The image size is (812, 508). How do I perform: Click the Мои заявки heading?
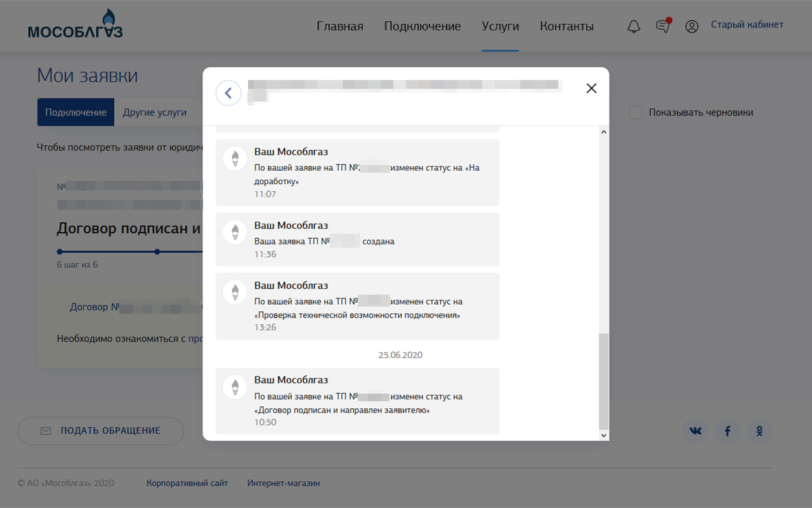(x=88, y=76)
